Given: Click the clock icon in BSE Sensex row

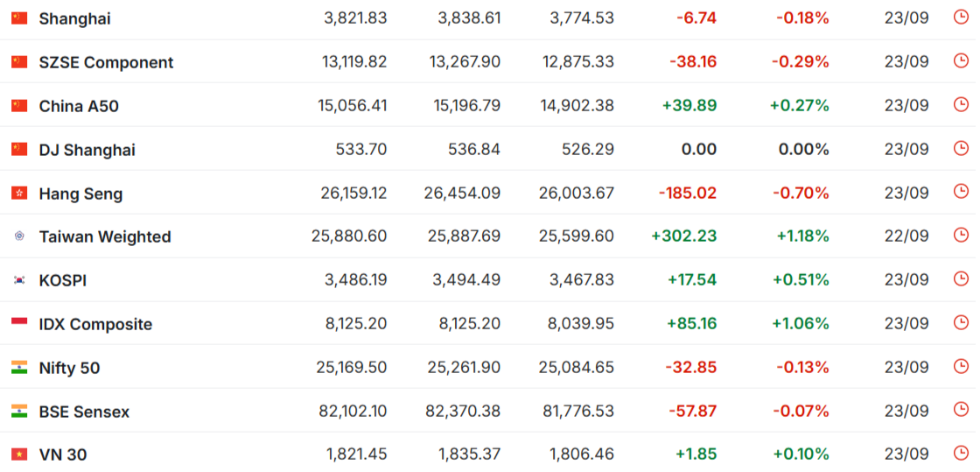Looking at the screenshot, I should pos(961,410).
